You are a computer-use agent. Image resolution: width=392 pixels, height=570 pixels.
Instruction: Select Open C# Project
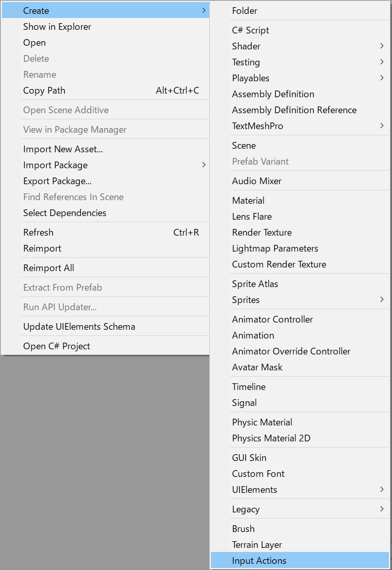106,346
